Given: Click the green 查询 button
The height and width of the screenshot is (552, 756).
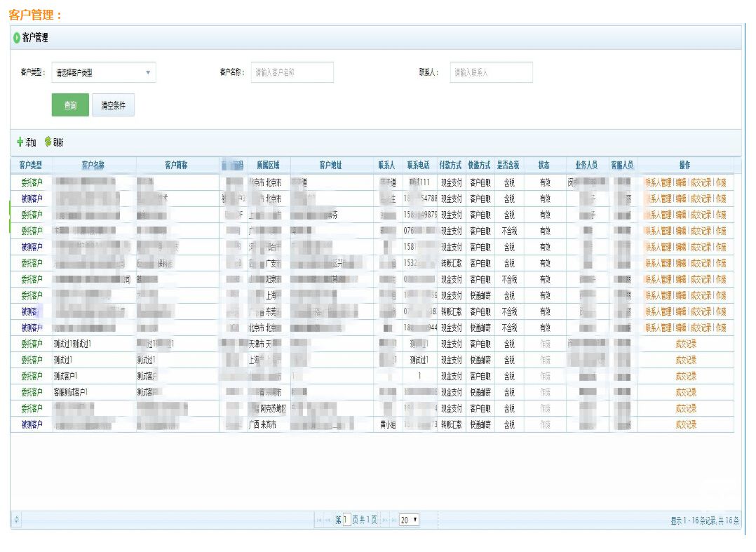Looking at the screenshot, I should click(70, 105).
